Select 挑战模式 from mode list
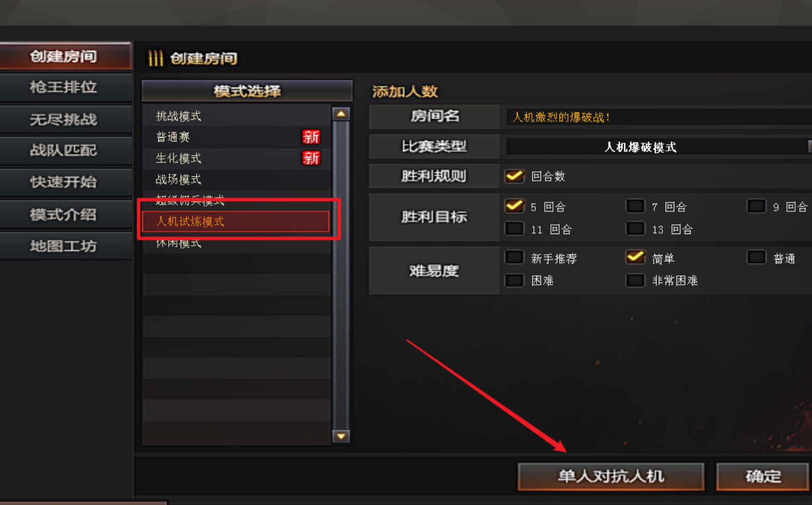 [236, 116]
